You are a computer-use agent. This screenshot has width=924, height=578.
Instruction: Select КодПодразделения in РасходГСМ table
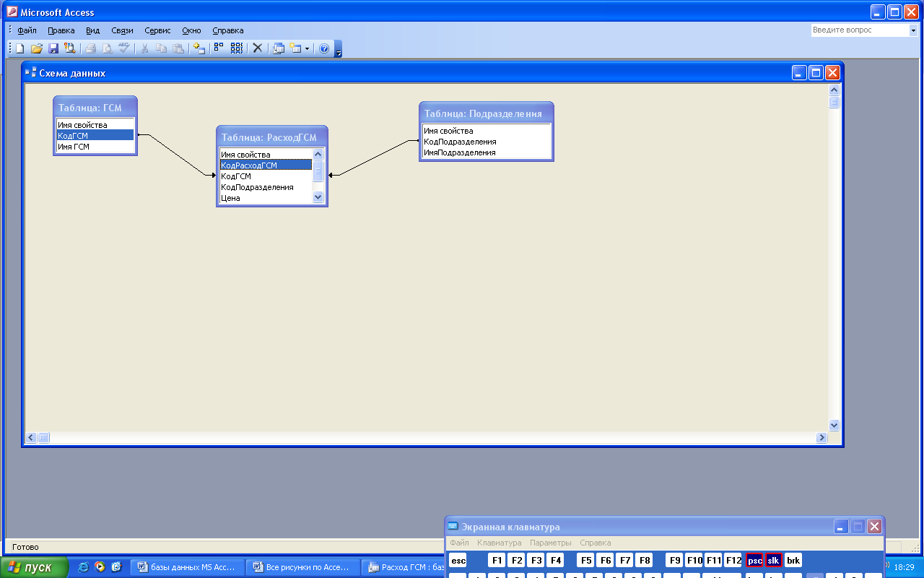pyautogui.click(x=266, y=186)
